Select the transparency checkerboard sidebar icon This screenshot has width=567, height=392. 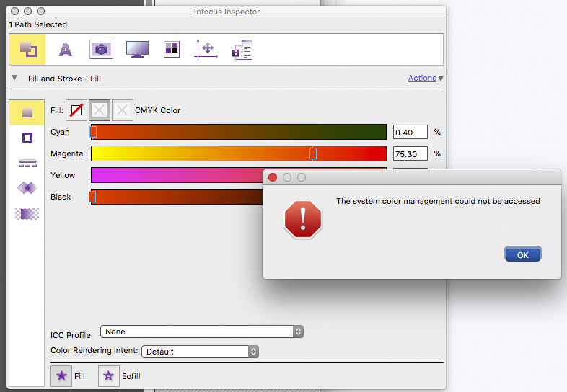coord(27,214)
